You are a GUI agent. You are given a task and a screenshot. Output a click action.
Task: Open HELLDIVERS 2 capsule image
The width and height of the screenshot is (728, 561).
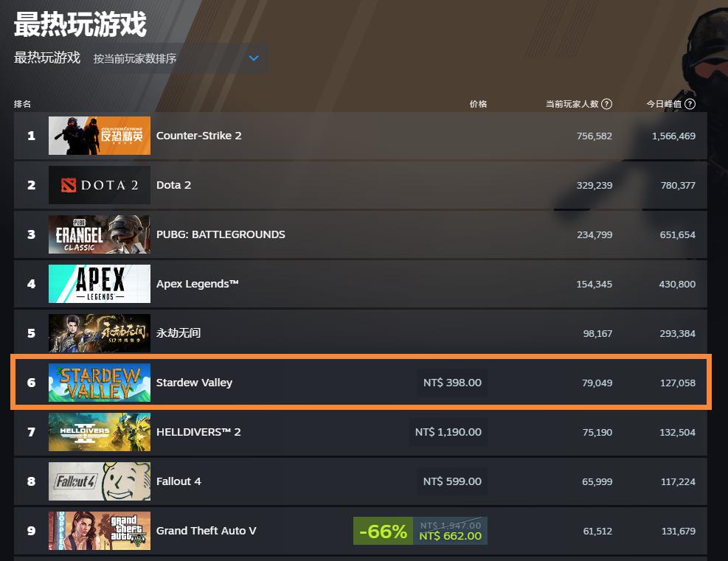pyautogui.click(x=100, y=432)
